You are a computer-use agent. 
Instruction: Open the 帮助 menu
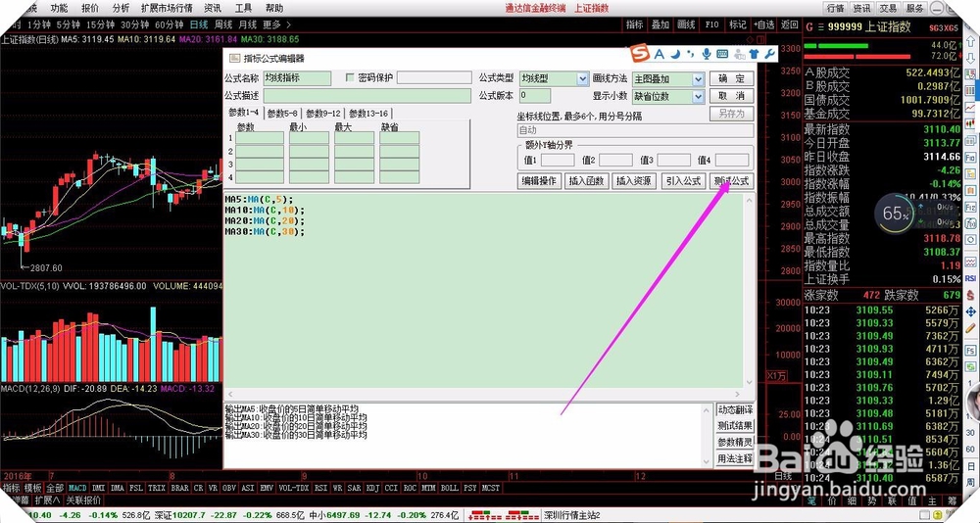(273, 8)
